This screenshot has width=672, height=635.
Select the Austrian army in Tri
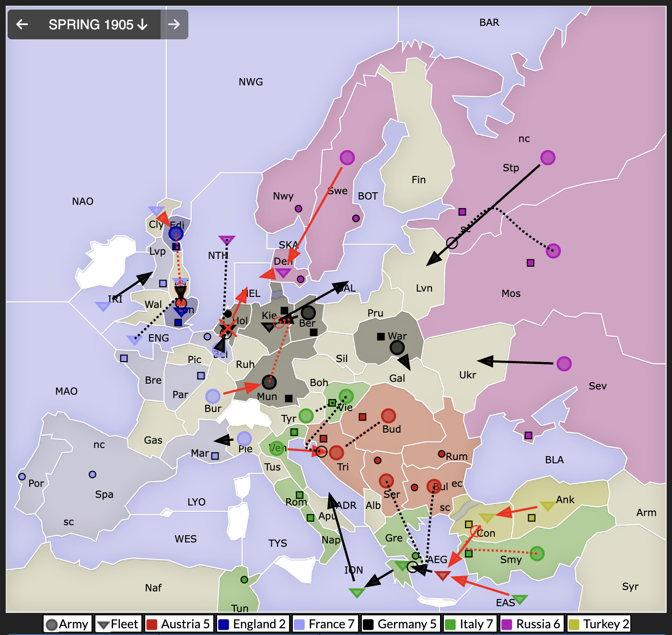tap(336, 453)
